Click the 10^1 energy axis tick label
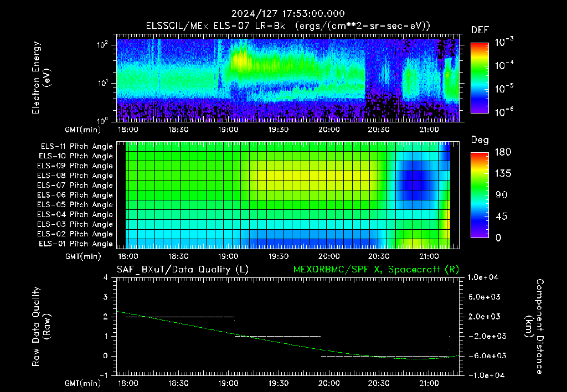 click(102, 82)
